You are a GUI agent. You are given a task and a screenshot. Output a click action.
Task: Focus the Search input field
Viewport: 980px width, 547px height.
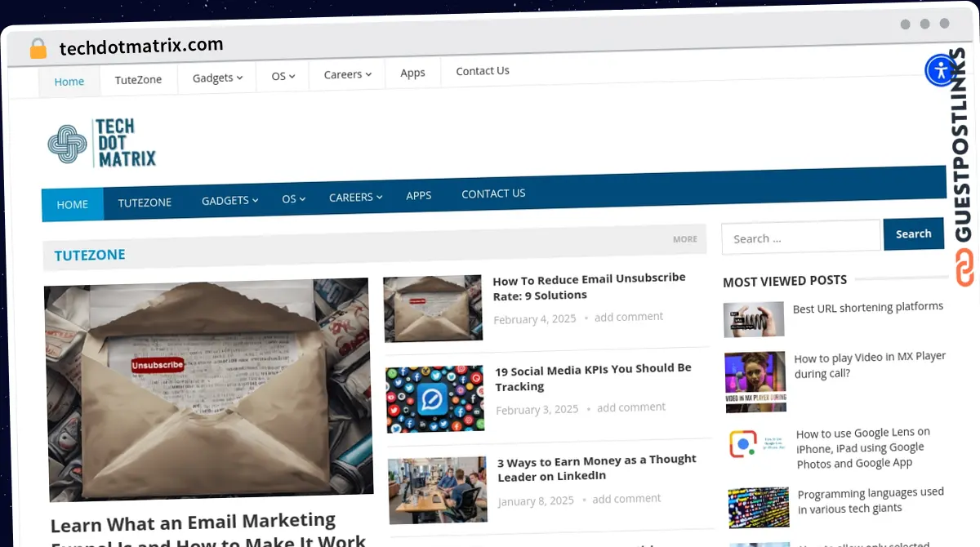click(x=800, y=238)
